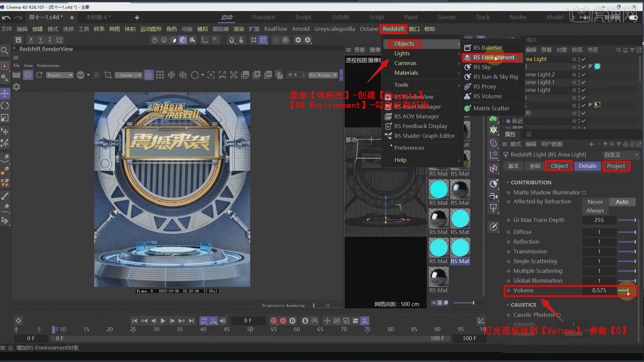
Task: Open the search magnifier in the Object Manager
Action: pyautogui.click(x=618, y=50)
